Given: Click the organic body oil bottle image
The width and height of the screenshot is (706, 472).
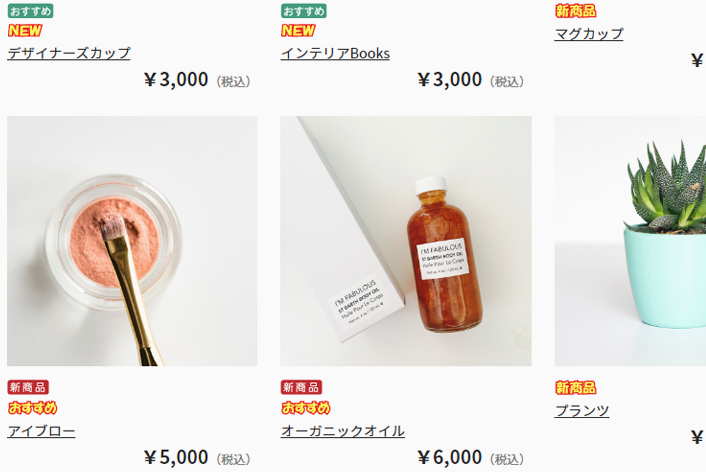Looking at the screenshot, I should click(406, 241).
